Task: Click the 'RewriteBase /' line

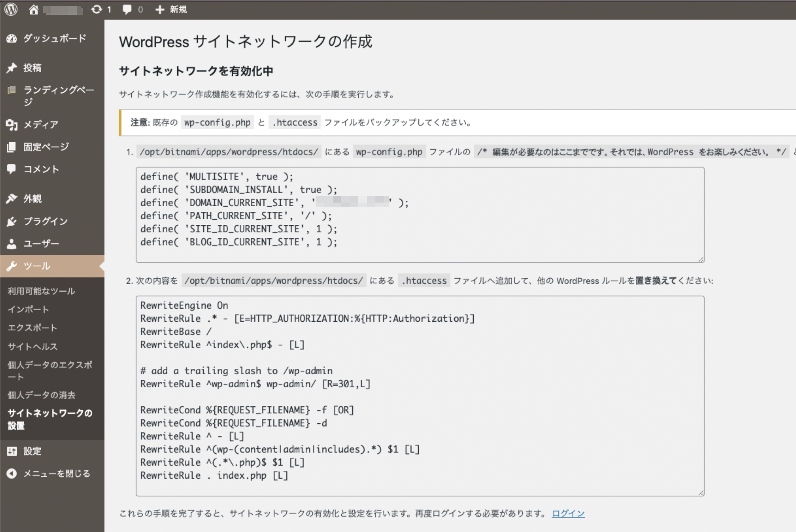Action: tap(176, 332)
